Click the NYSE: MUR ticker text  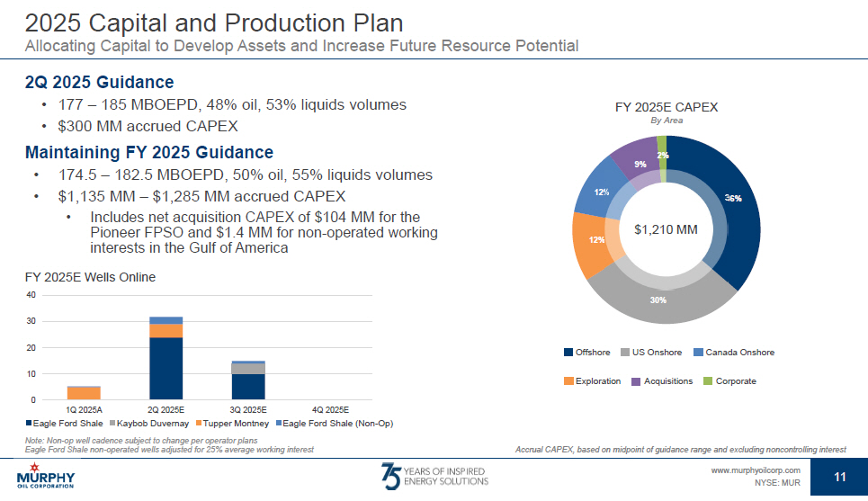tap(776, 483)
